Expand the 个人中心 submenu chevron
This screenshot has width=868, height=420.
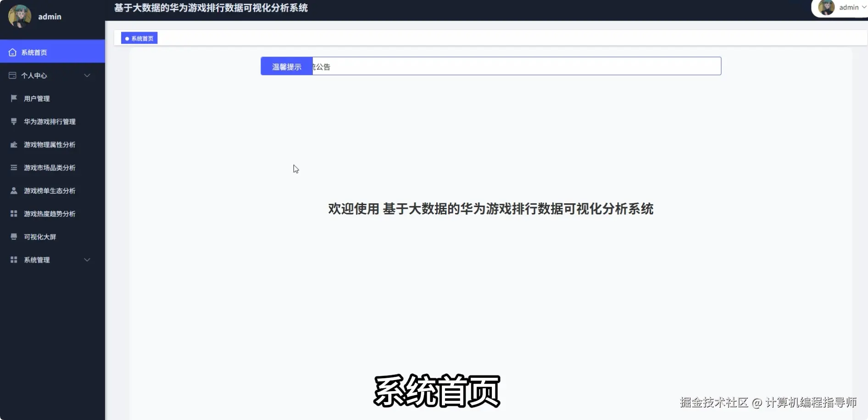click(x=87, y=75)
